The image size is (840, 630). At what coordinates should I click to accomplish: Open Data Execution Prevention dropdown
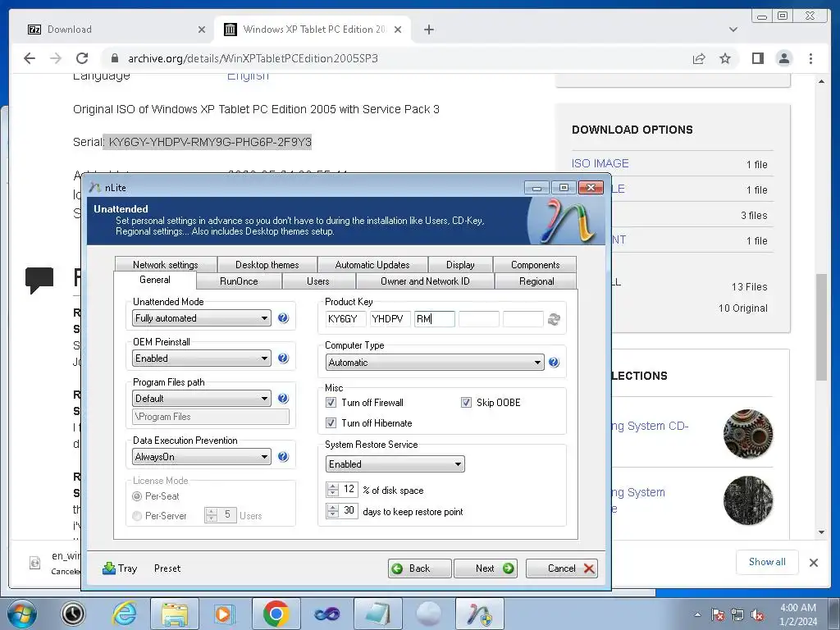pyautogui.click(x=202, y=457)
